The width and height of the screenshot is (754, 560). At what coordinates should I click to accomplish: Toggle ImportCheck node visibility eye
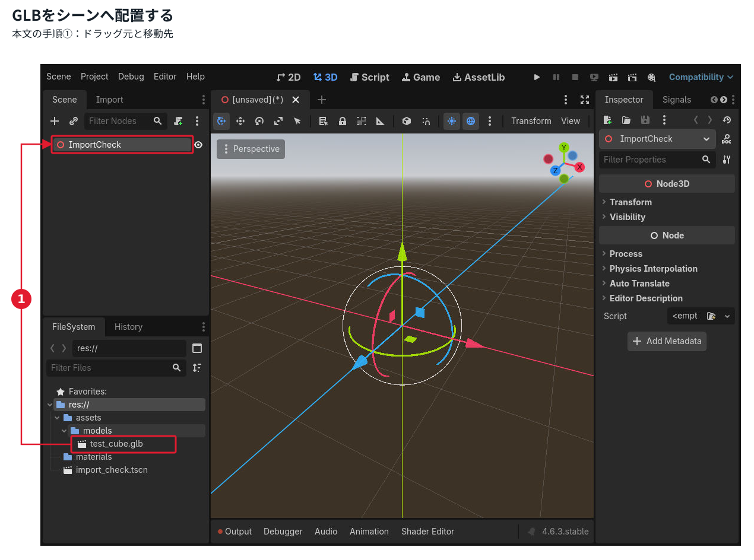pyautogui.click(x=198, y=145)
